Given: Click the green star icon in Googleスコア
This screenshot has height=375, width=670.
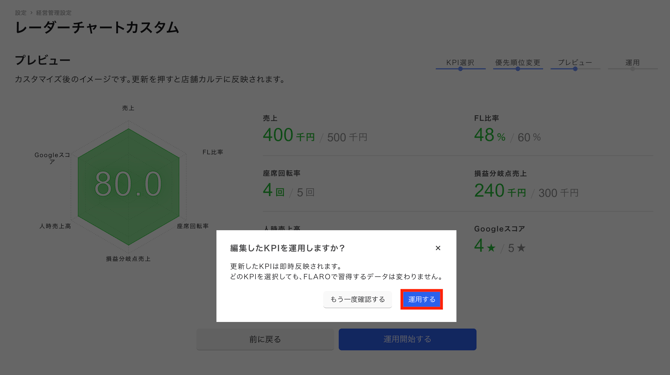Looking at the screenshot, I should [491, 248].
